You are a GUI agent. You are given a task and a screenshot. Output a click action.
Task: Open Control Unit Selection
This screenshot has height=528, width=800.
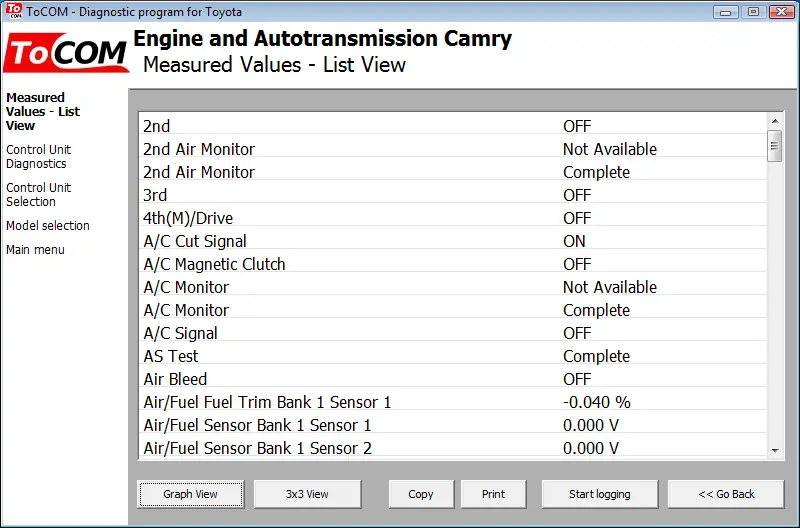(x=38, y=194)
